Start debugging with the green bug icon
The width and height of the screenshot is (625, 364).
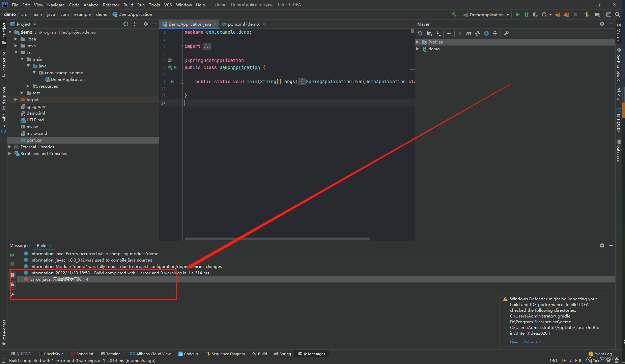(x=526, y=14)
